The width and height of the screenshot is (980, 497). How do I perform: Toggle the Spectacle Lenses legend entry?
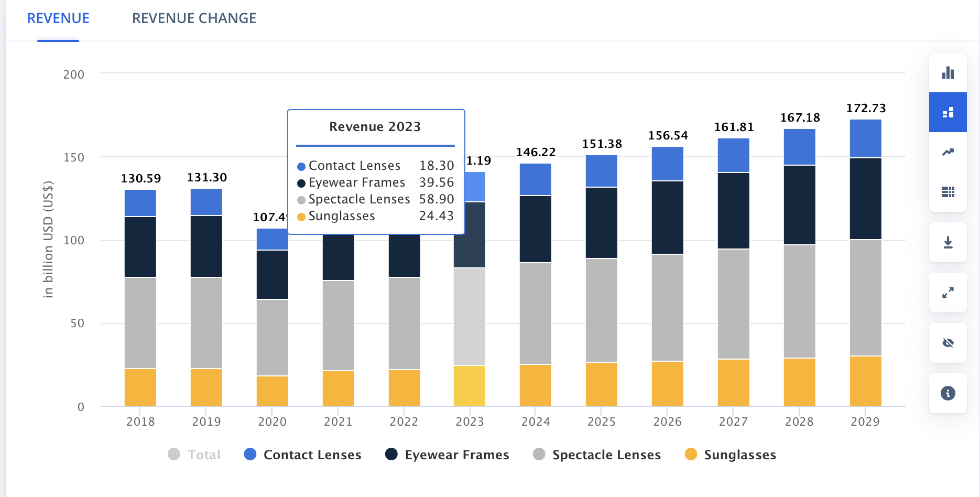coord(597,455)
